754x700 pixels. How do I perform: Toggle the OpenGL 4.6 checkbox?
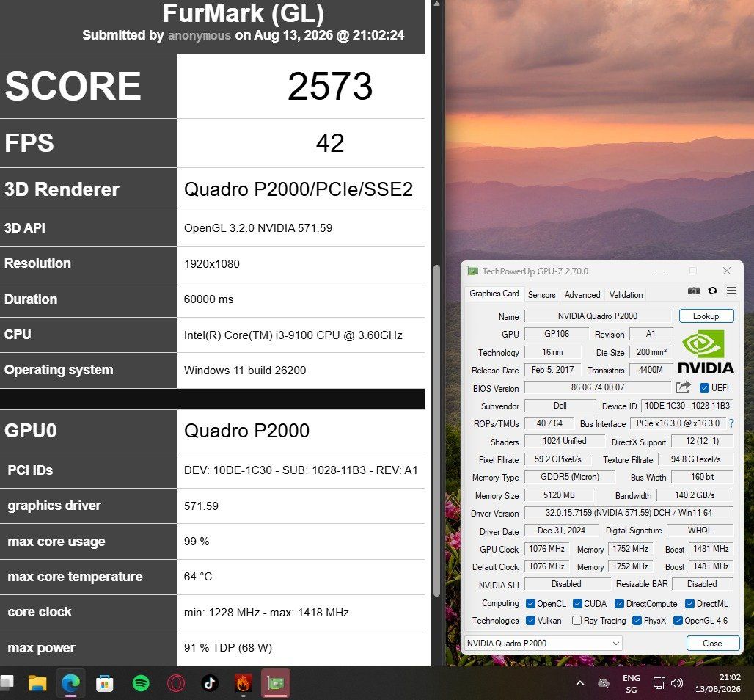pyautogui.click(x=678, y=621)
